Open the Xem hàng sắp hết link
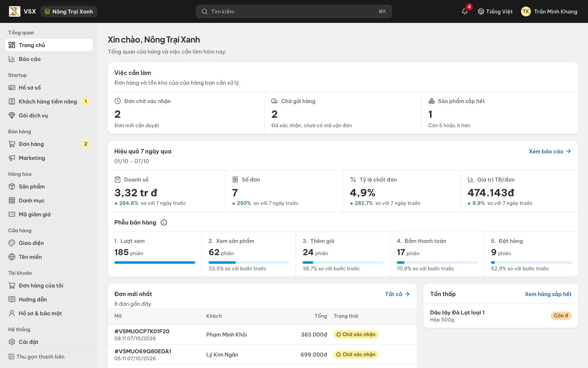The image size is (588, 368). 548,294
